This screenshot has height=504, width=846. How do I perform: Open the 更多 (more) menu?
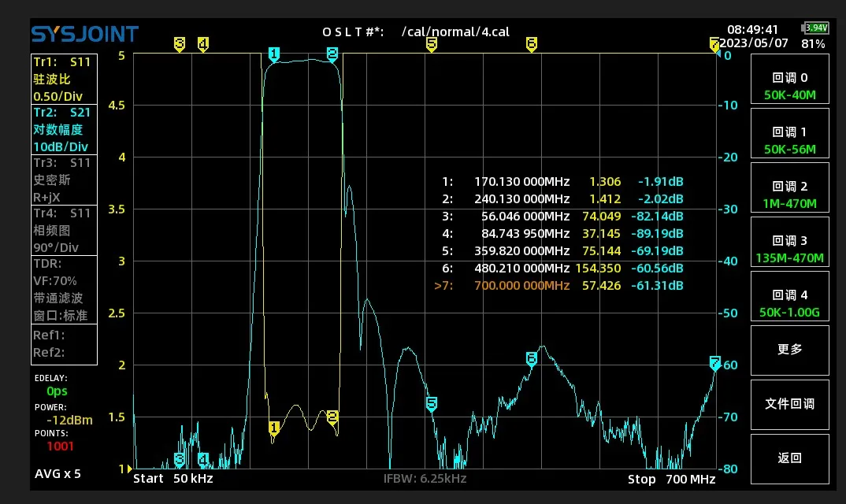click(x=789, y=350)
